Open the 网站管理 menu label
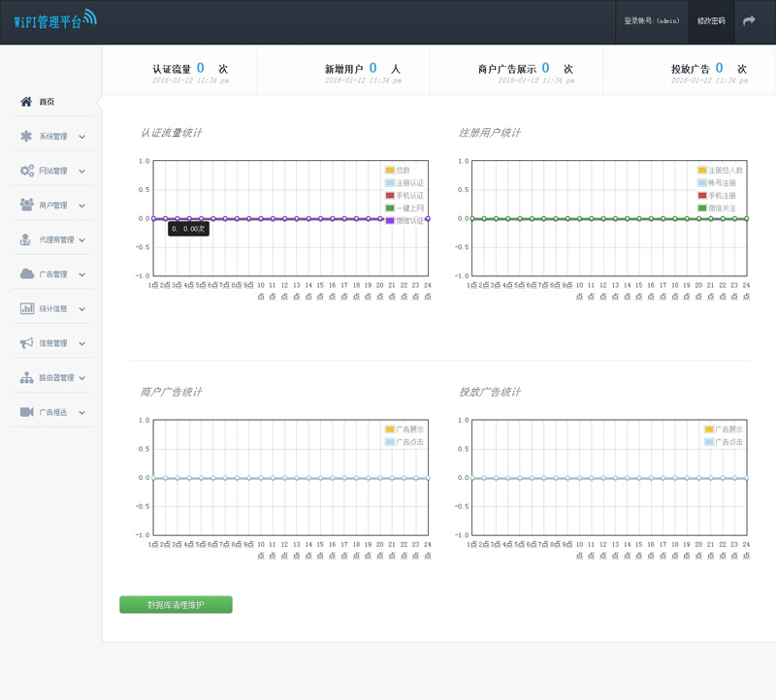Viewport: 776px width, 700px height. click(x=53, y=171)
